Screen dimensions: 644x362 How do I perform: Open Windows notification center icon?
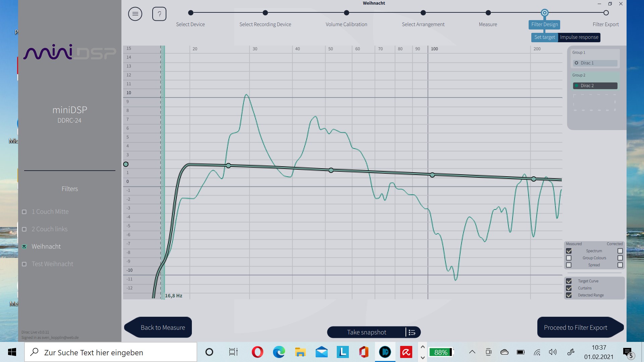[627, 352]
